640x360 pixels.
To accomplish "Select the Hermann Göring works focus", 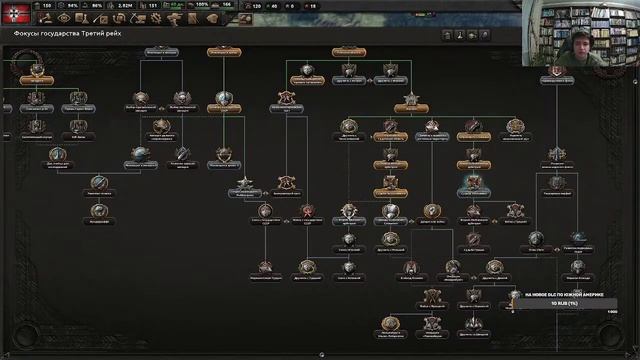I will [78, 102].
